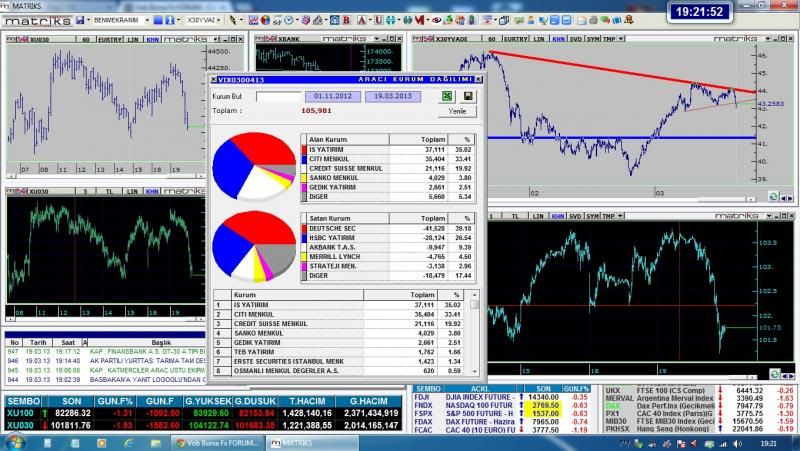
Task: Click the Yenile refresh button
Action: (457, 111)
